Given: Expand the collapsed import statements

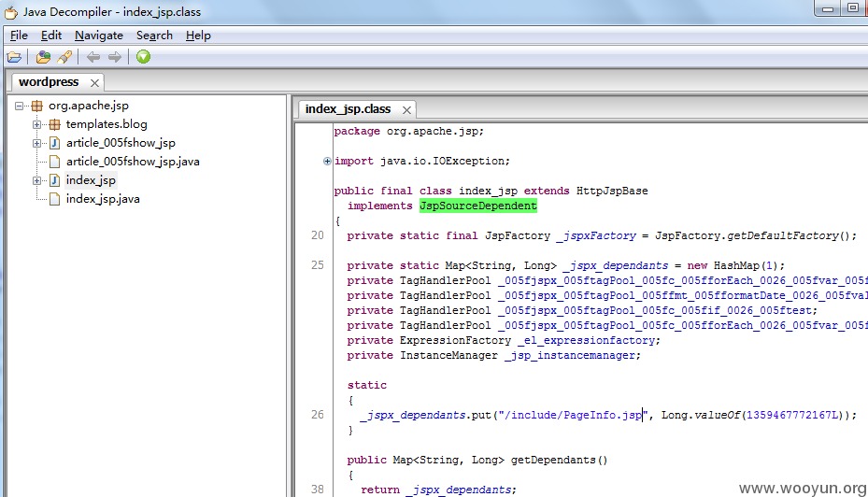Looking at the screenshot, I should [327, 161].
